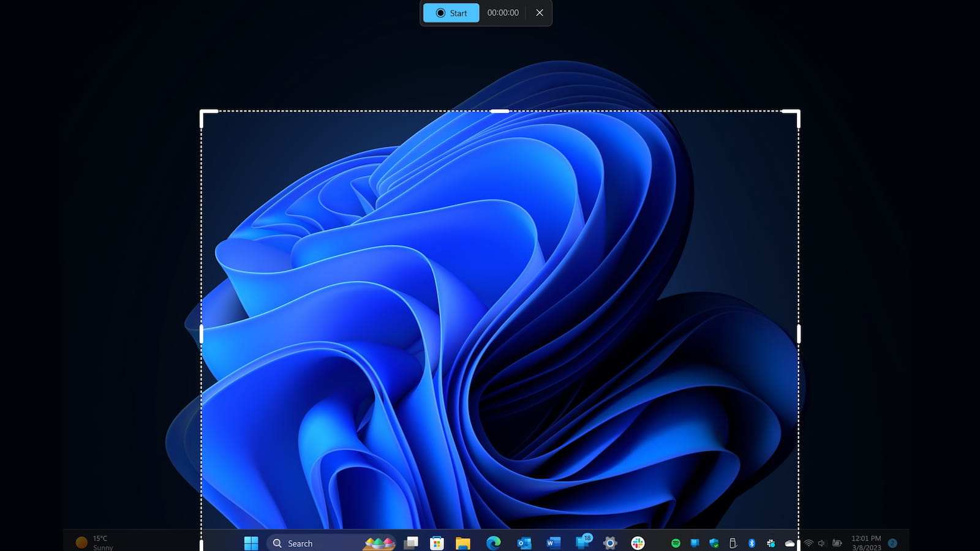Click the Slack notification tray icon
Viewport: 980px width, 551px height.
[771, 543]
